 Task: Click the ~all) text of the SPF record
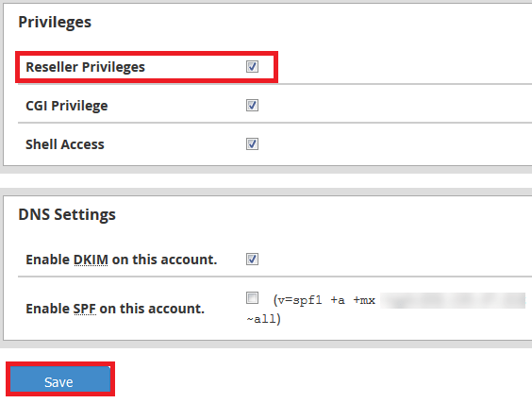[x=263, y=319]
